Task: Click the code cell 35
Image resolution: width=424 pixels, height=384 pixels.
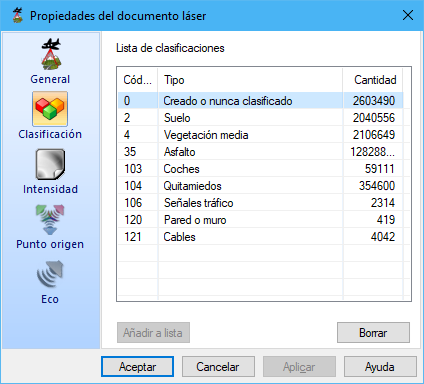Action: pyautogui.click(x=130, y=152)
